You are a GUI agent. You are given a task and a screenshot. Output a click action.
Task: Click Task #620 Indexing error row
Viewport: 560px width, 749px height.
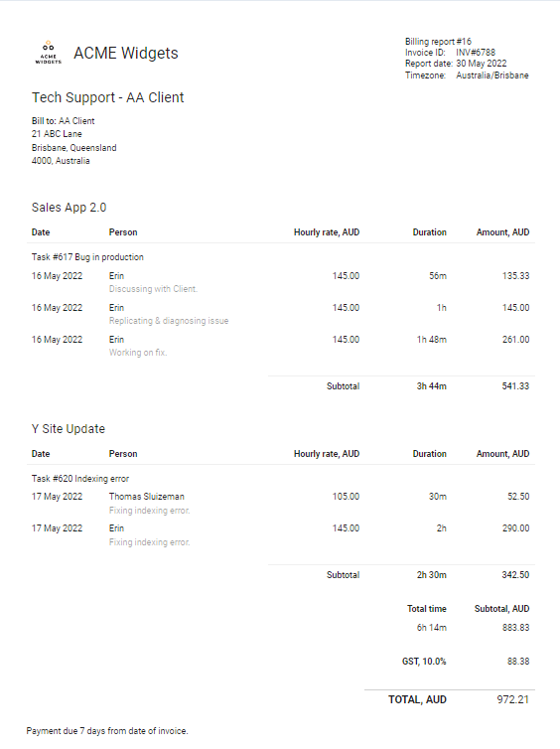click(x=281, y=479)
